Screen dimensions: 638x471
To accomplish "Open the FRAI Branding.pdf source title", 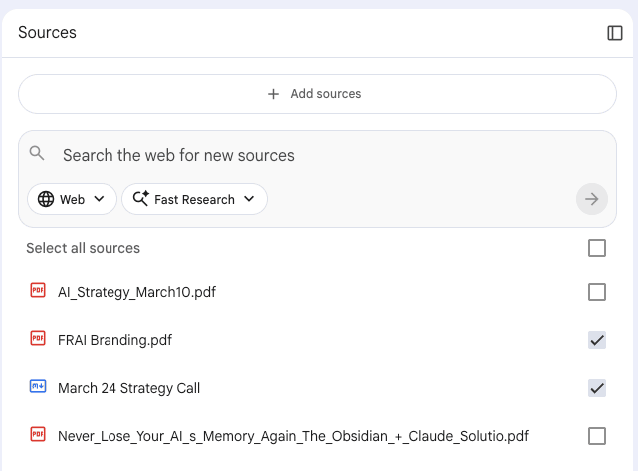I will point(115,340).
